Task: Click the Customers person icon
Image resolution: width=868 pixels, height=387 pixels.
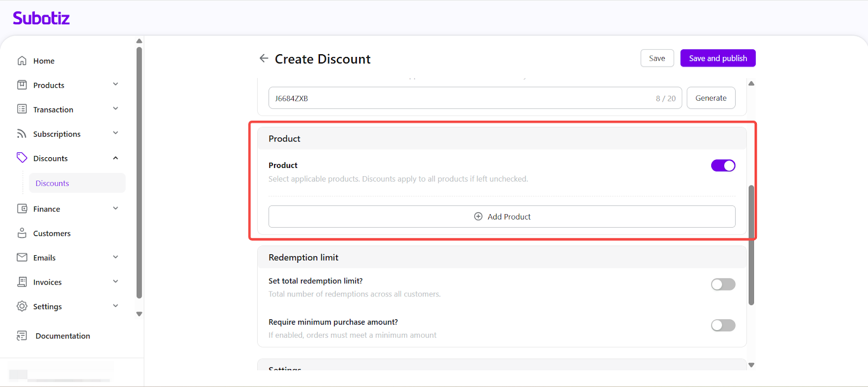Action: pos(22,233)
